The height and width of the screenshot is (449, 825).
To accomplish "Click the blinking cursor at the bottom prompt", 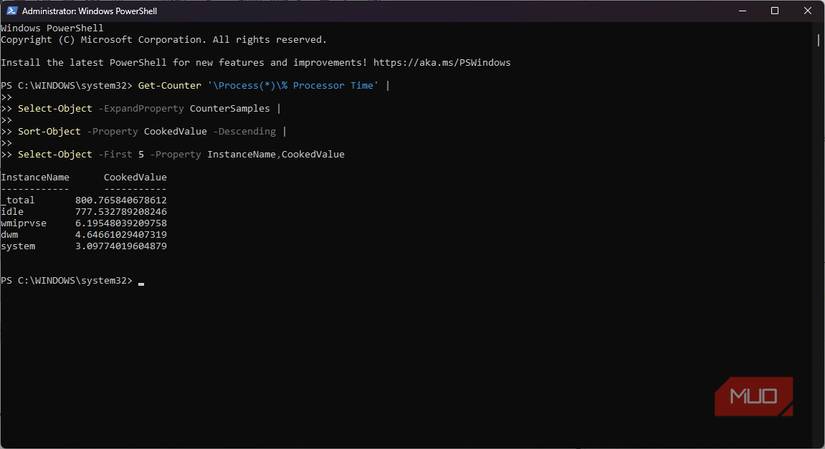I will [141, 284].
